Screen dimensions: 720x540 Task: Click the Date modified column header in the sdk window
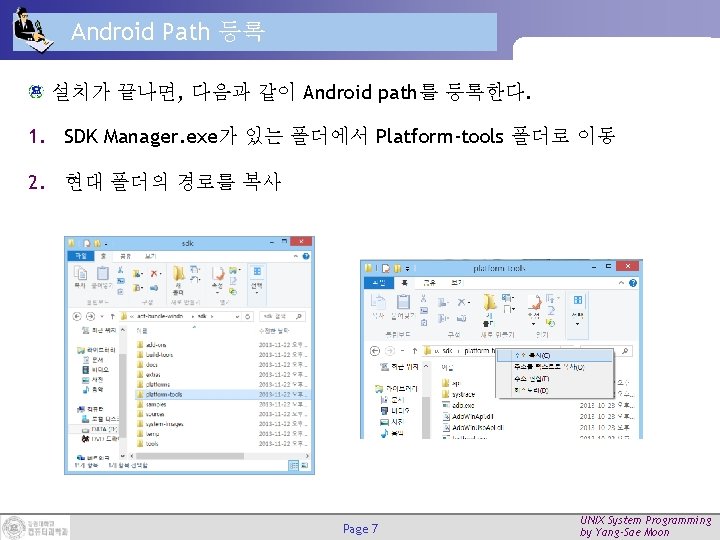[x=274, y=331]
